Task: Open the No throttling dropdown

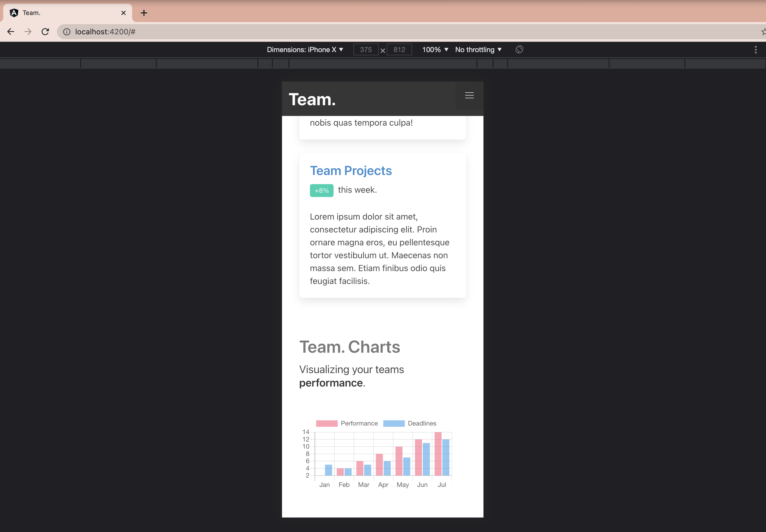Action: tap(478, 49)
